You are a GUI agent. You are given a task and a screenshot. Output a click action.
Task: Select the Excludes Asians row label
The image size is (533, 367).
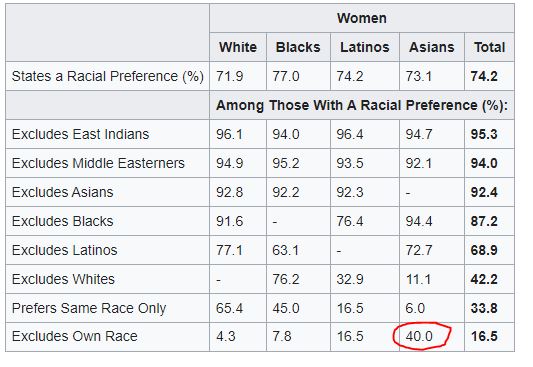(x=62, y=192)
